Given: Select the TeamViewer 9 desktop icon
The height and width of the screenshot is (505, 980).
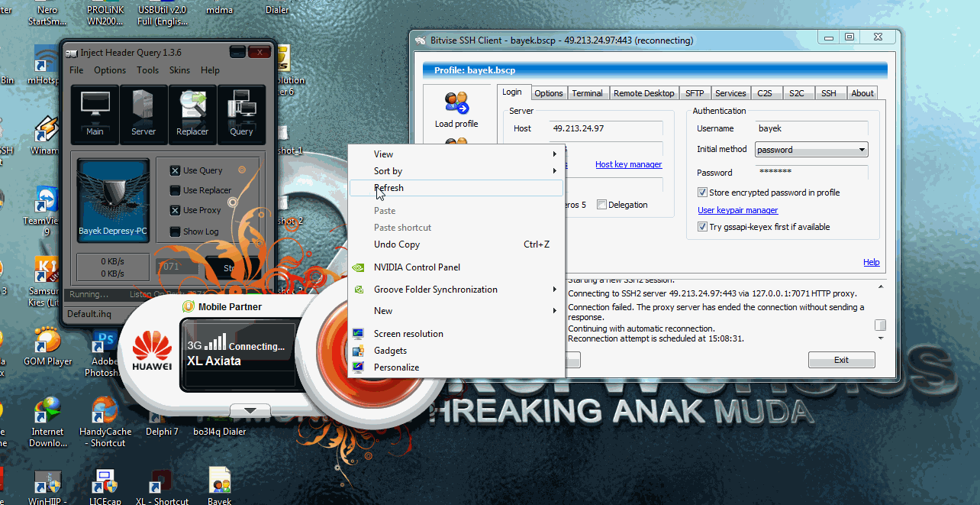Looking at the screenshot, I should (48, 200).
